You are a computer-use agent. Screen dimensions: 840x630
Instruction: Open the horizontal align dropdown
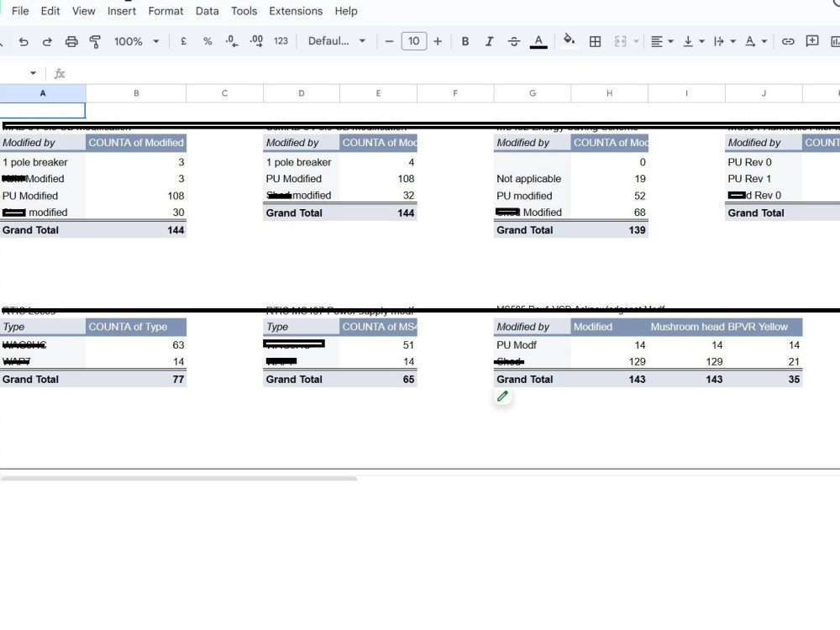coord(662,41)
